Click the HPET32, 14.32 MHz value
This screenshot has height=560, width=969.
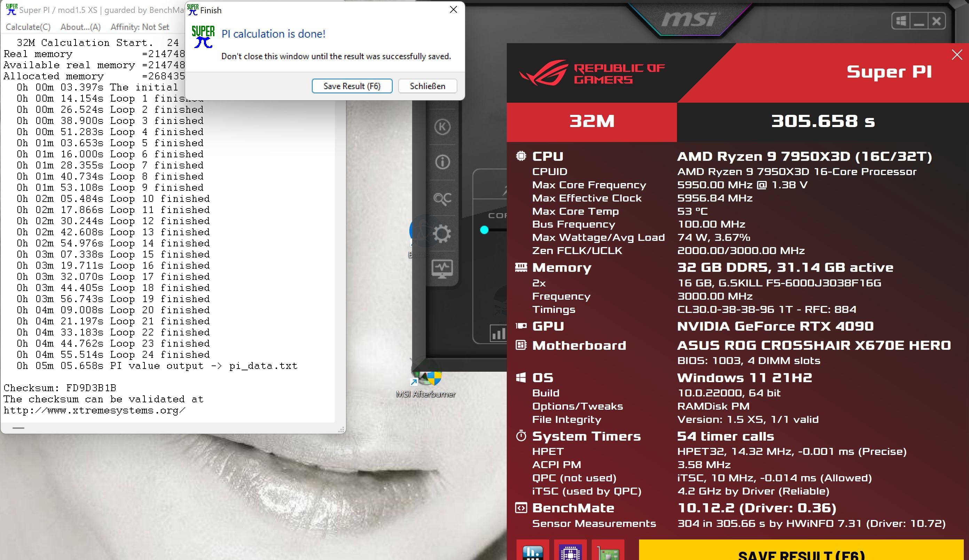792,451
